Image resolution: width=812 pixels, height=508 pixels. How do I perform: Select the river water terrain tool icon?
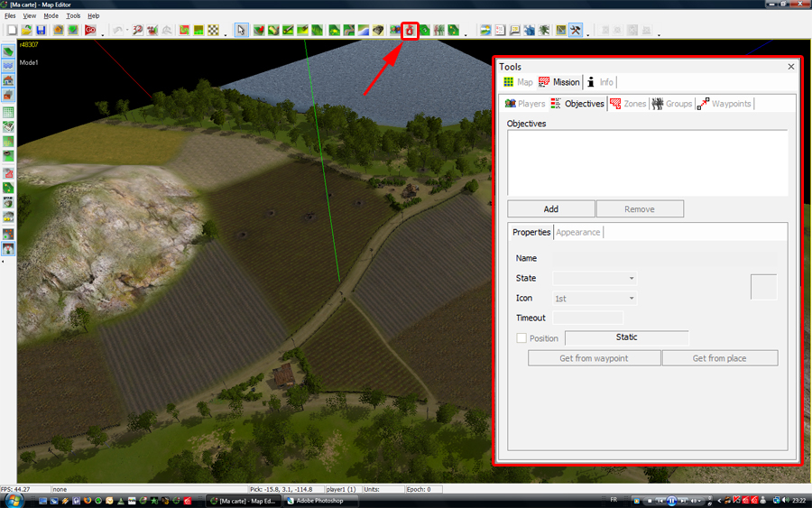tap(363, 30)
